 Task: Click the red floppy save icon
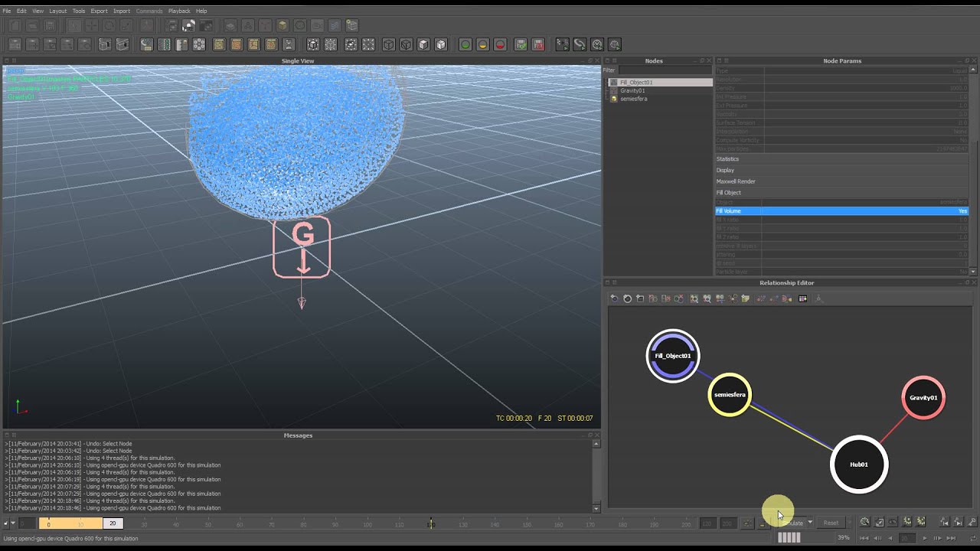coord(538,44)
